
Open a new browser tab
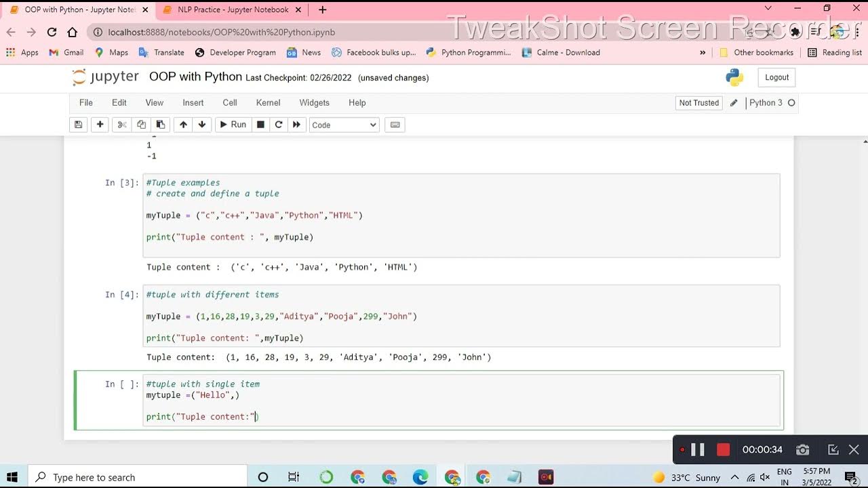(322, 9)
